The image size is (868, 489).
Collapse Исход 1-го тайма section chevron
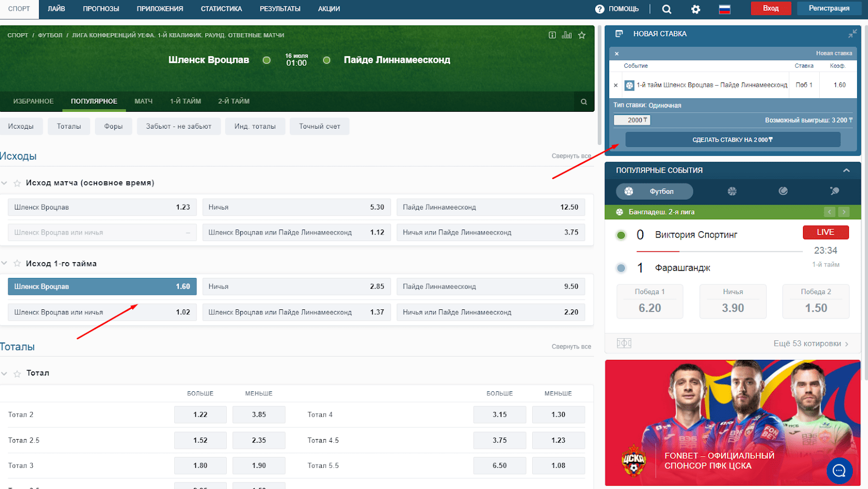[x=4, y=264]
